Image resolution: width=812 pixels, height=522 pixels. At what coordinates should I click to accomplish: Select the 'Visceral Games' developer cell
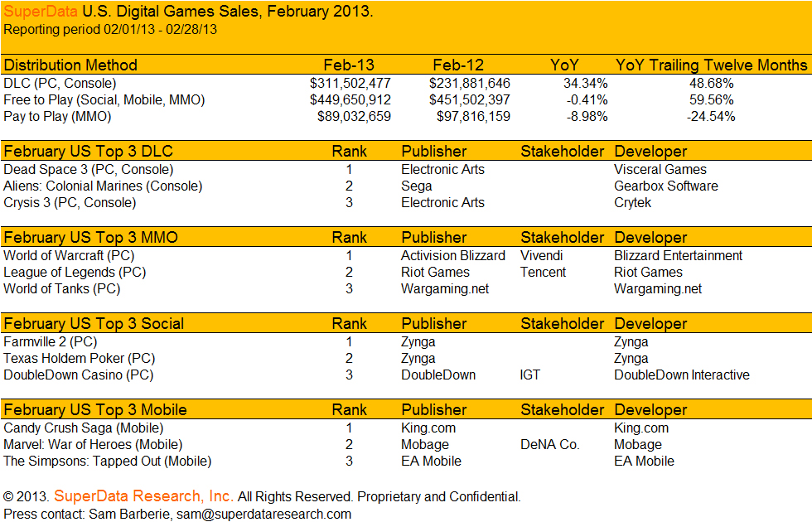660,169
